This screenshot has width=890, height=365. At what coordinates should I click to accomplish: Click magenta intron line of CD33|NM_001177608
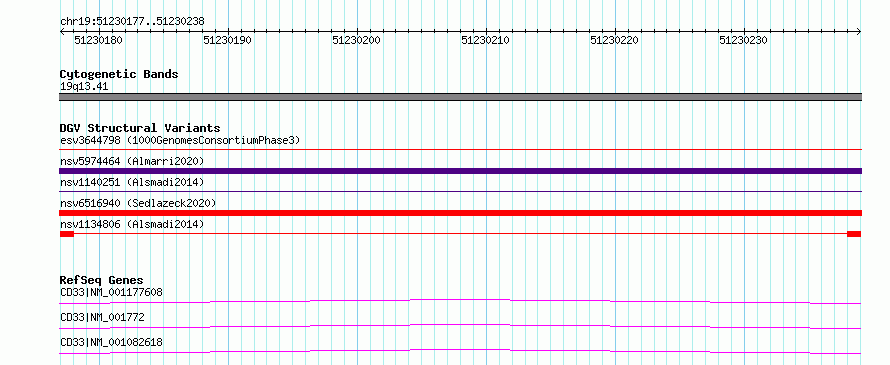click(460, 301)
